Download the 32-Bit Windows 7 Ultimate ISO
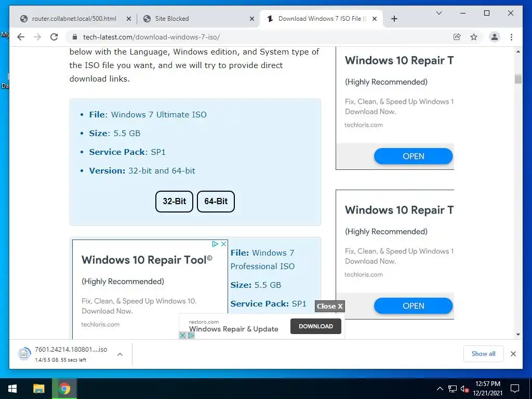 (x=174, y=202)
